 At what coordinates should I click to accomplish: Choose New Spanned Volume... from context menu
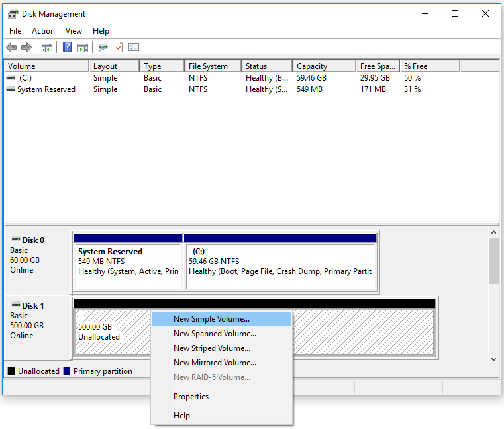pyautogui.click(x=221, y=334)
